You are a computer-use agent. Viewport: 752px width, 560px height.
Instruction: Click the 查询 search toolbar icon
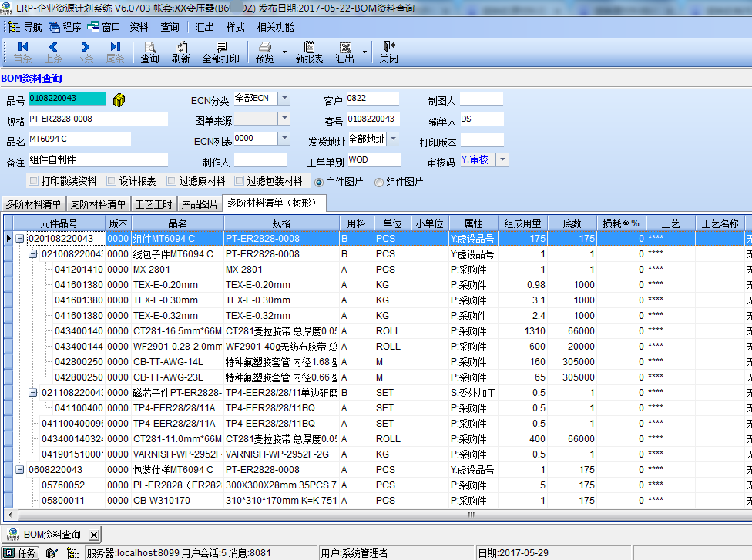point(149,52)
